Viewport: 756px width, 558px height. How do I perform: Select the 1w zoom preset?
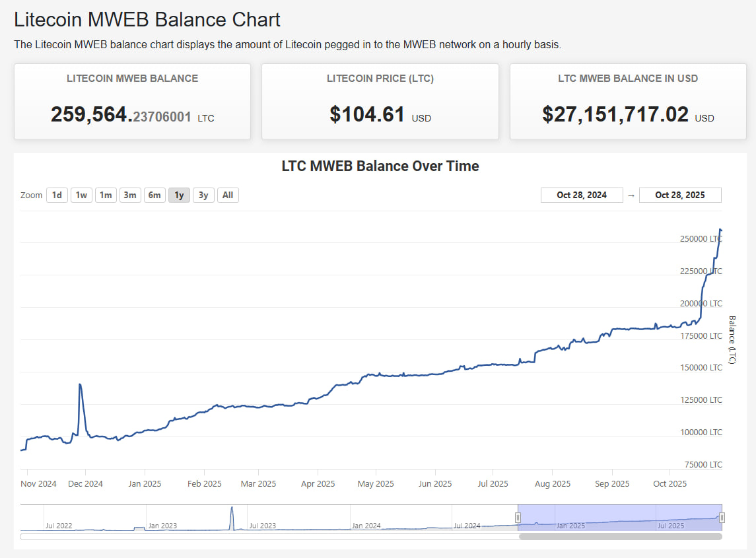pyautogui.click(x=81, y=195)
